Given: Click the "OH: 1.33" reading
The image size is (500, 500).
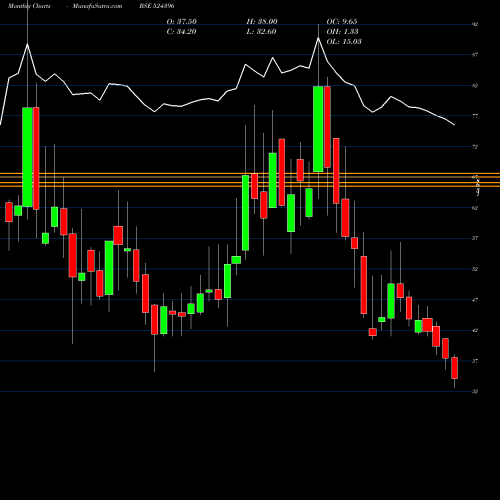Looking at the screenshot, I should [x=342, y=32].
